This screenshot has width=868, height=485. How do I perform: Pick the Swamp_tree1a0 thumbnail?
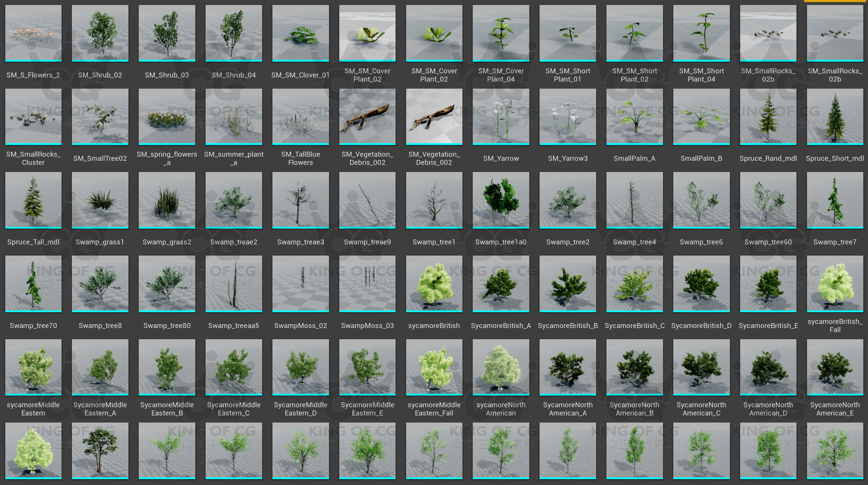coord(501,200)
